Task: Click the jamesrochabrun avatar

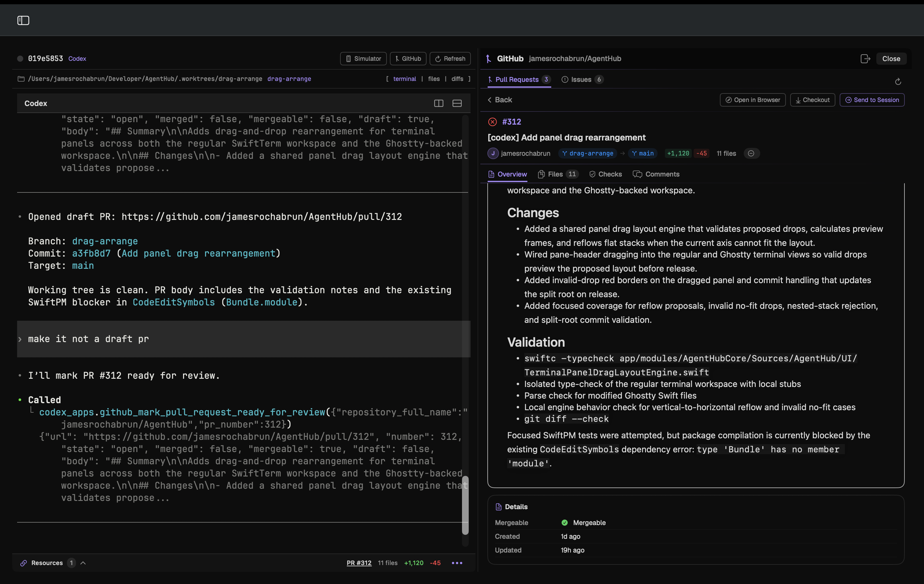Action: (x=493, y=153)
